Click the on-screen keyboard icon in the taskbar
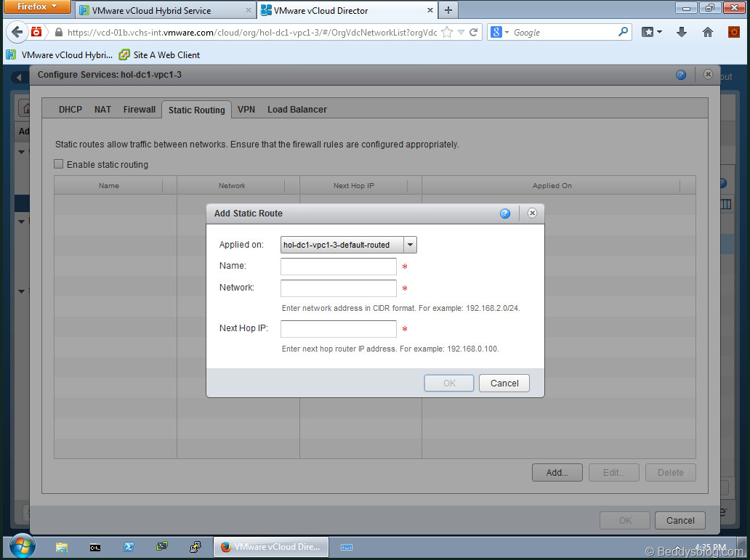The image size is (750, 560). click(347, 547)
